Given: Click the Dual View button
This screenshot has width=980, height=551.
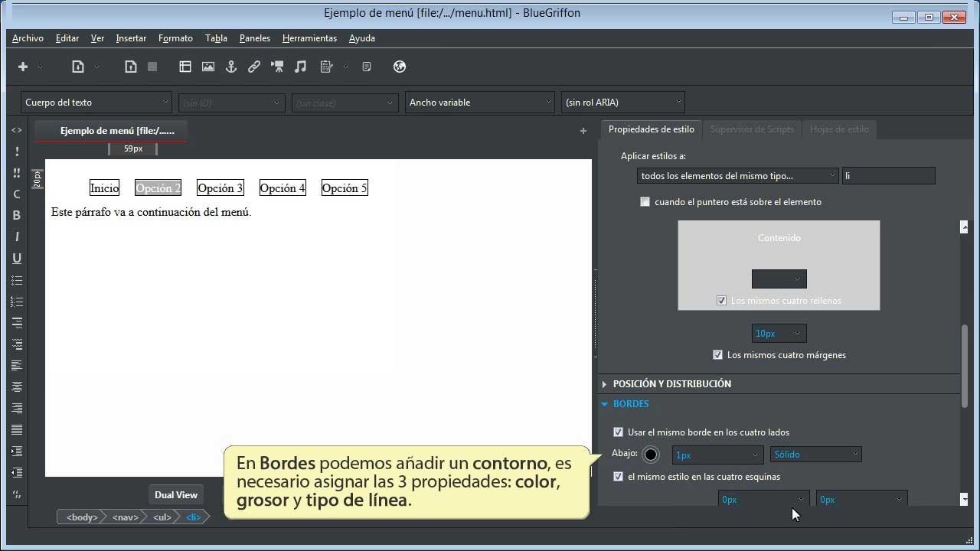Looking at the screenshot, I should click(175, 494).
